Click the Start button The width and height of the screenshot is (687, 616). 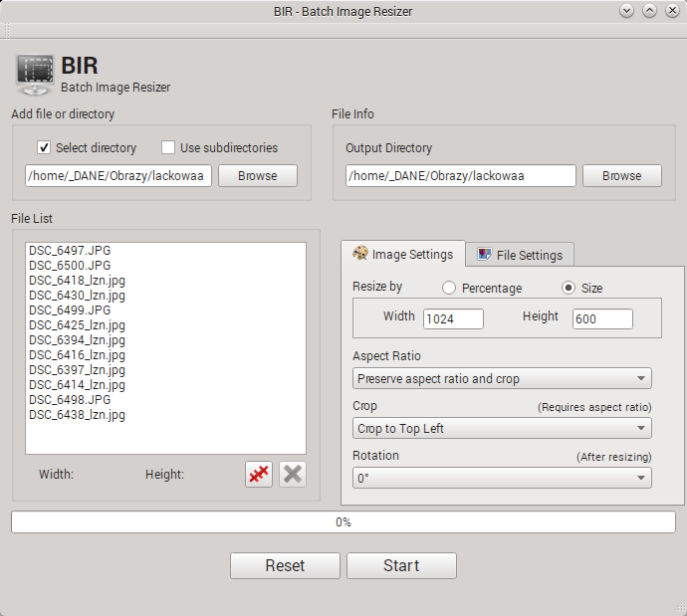[x=401, y=565]
